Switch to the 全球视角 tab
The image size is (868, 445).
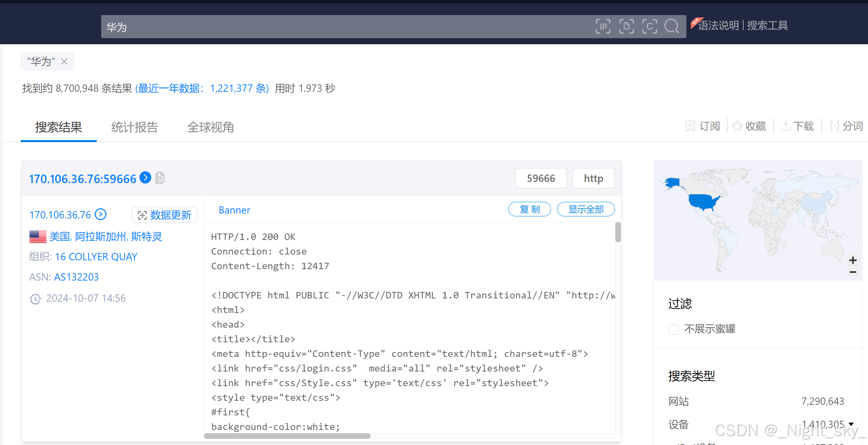pyautogui.click(x=210, y=127)
